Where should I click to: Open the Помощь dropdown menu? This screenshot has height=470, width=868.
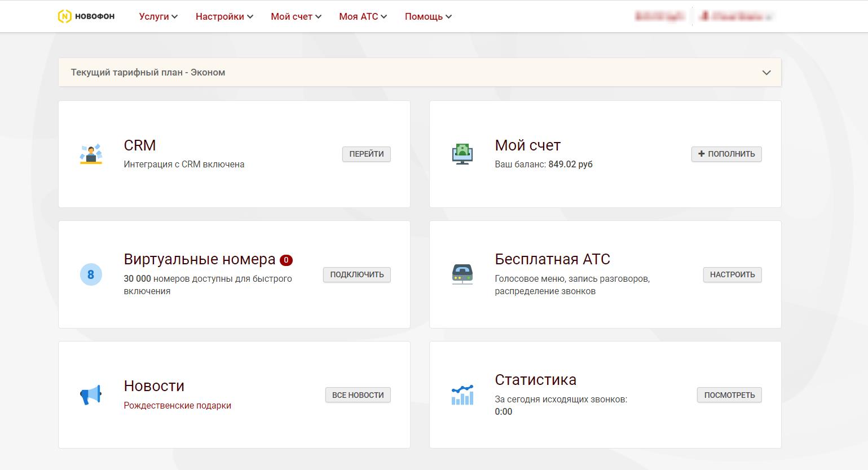428,16
